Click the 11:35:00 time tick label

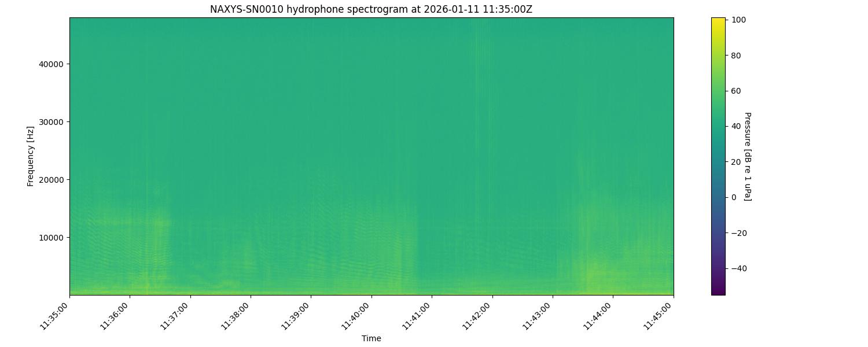tap(56, 316)
